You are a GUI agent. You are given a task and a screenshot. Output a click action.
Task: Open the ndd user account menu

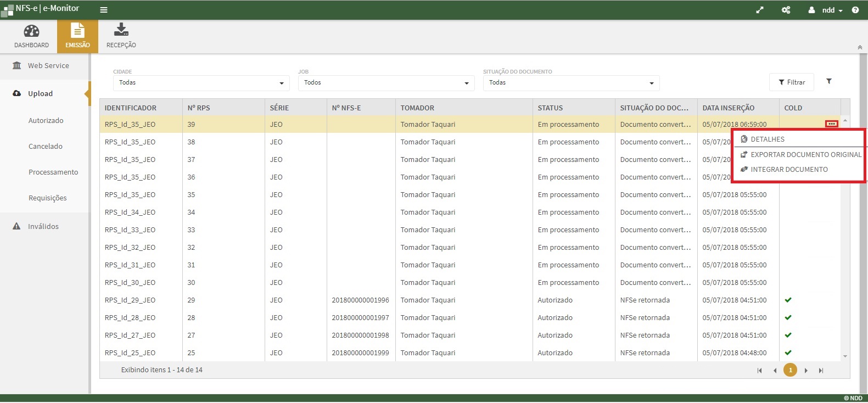click(827, 10)
